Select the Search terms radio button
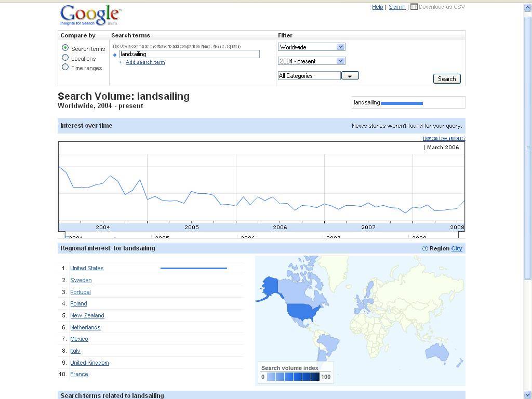Viewport: 532px width, 399px height. click(65, 48)
